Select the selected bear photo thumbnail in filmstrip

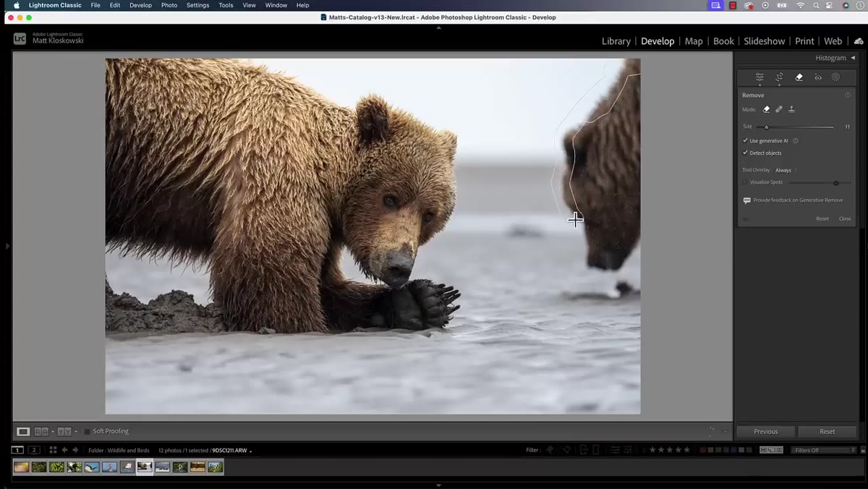[145, 467]
